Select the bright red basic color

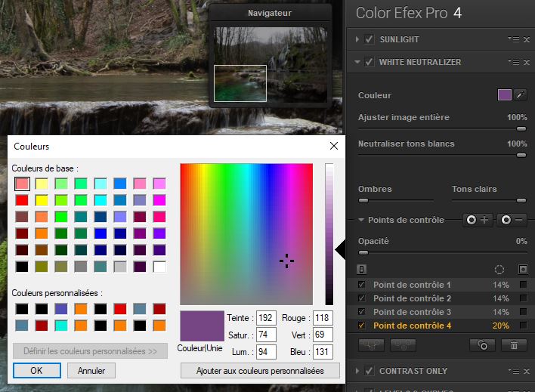(x=22, y=200)
